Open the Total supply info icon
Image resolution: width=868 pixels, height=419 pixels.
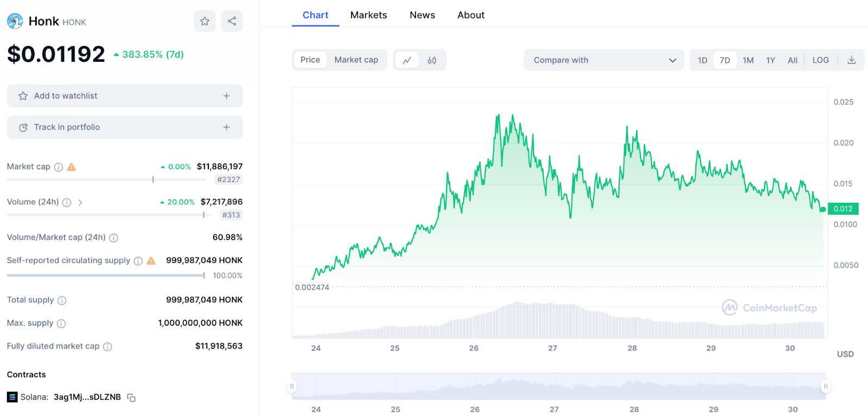point(62,300)
